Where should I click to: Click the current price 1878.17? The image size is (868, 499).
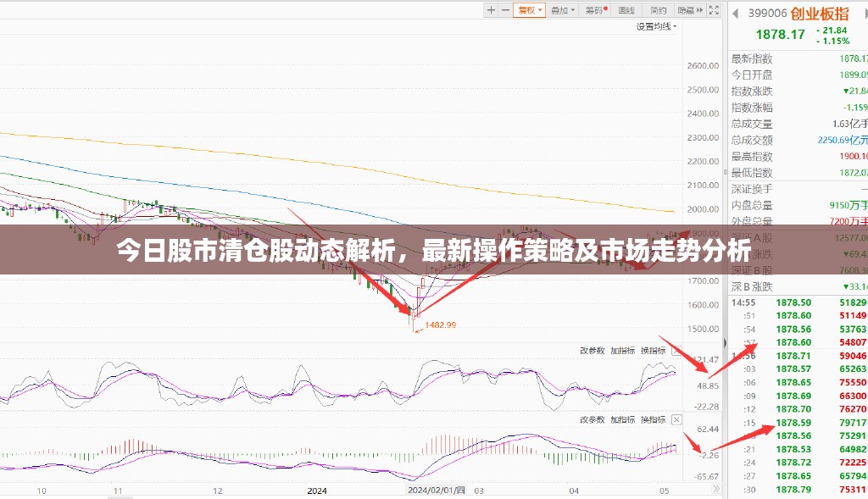point(781,34)
